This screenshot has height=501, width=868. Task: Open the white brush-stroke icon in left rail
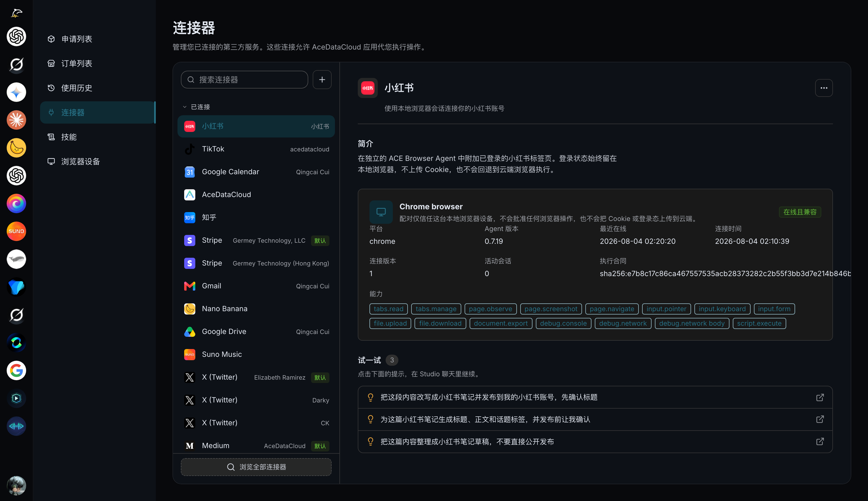click(16, 259)
